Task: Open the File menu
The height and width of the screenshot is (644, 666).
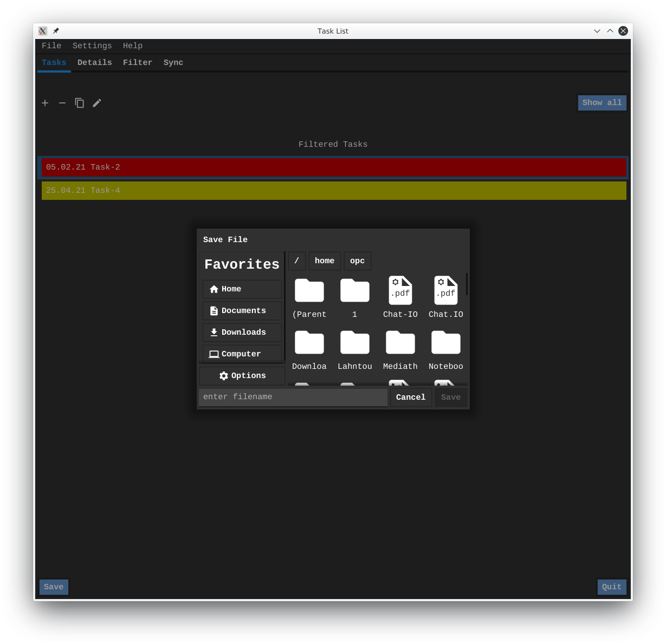Action: 51,46
